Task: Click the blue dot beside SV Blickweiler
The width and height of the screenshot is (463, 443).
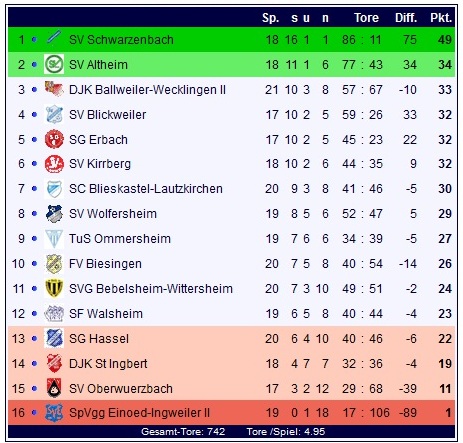Action: (34, 115)
